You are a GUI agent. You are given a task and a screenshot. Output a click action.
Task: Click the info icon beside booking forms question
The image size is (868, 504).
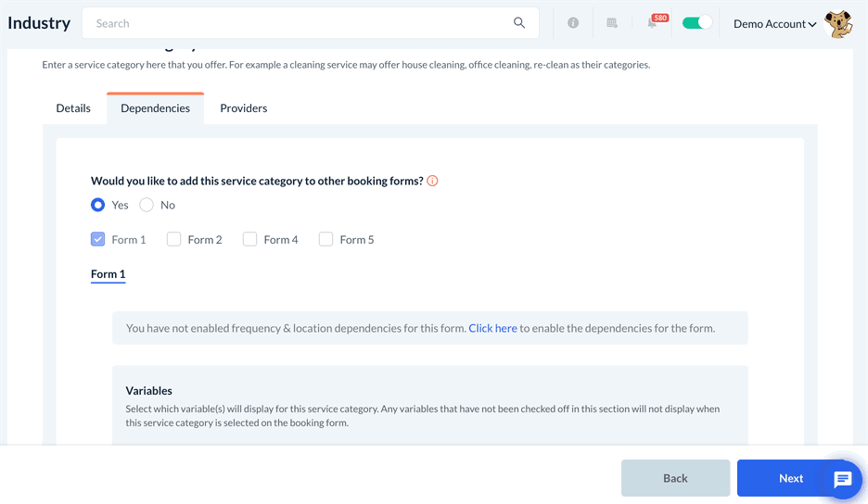coord(432,181)
